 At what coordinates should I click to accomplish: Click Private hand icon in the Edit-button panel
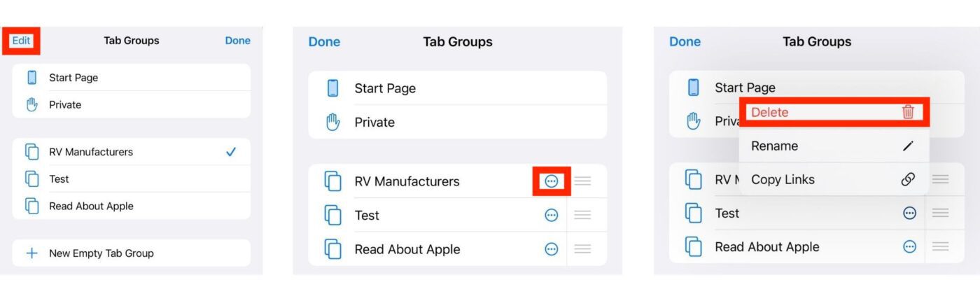coord(31,105)
